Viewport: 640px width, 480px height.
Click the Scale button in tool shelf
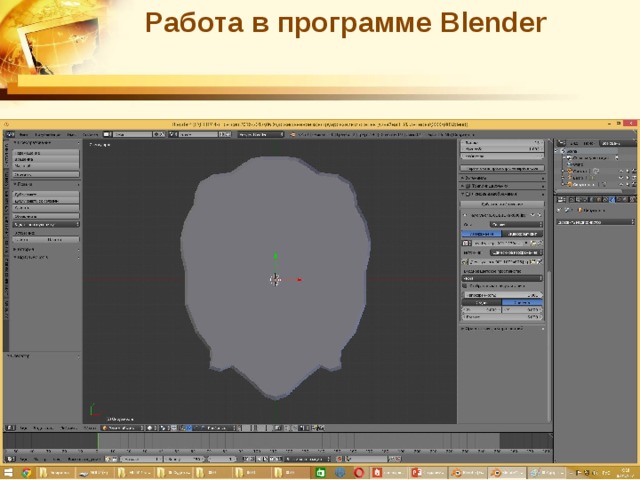click(x=46, y=166)
